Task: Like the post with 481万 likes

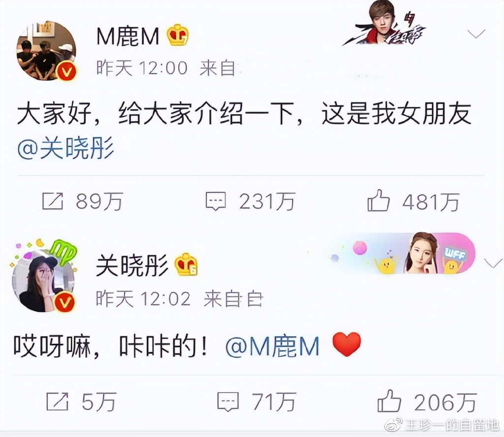Action: pos(378,200)
